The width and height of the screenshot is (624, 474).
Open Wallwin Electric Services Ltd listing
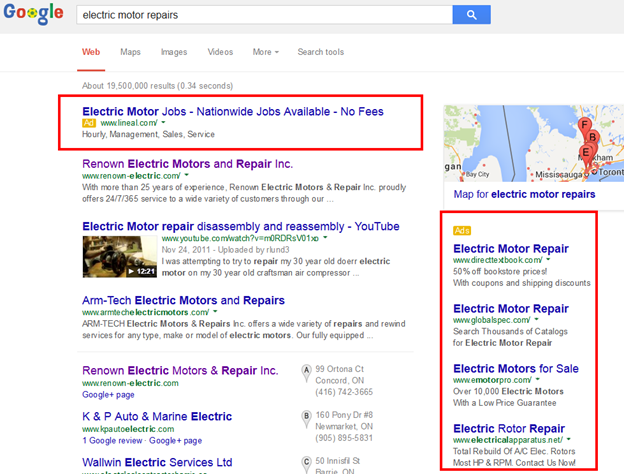pyautogui.click(x=157, y=462)
